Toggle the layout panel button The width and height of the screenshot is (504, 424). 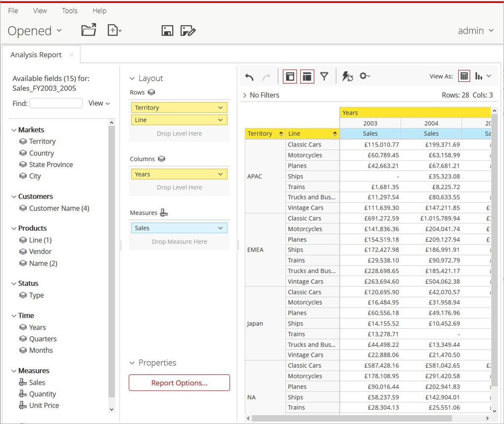pyautogui.click(x=307, y=76)
